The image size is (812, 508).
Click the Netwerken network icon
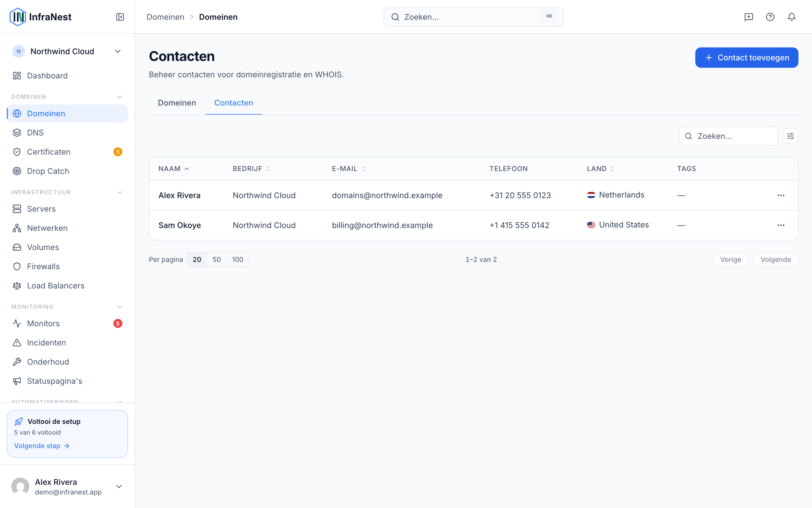click(17, 228)
